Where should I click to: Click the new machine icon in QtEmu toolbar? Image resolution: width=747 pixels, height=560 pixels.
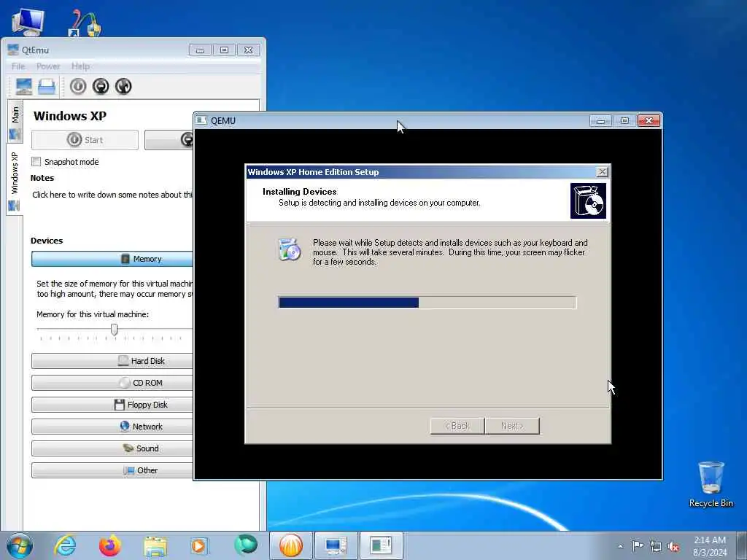click(x=24, y=87)
